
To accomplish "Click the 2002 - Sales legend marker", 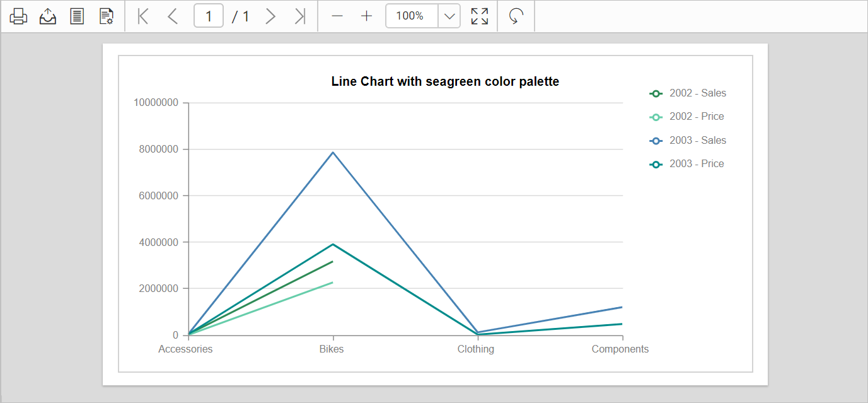I will pyautogui.click(x=656, y=93).
